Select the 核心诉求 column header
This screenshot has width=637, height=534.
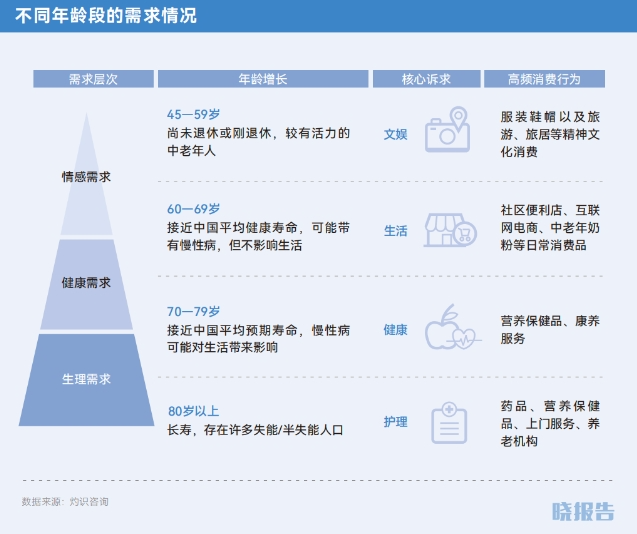[x=427, y=79]
